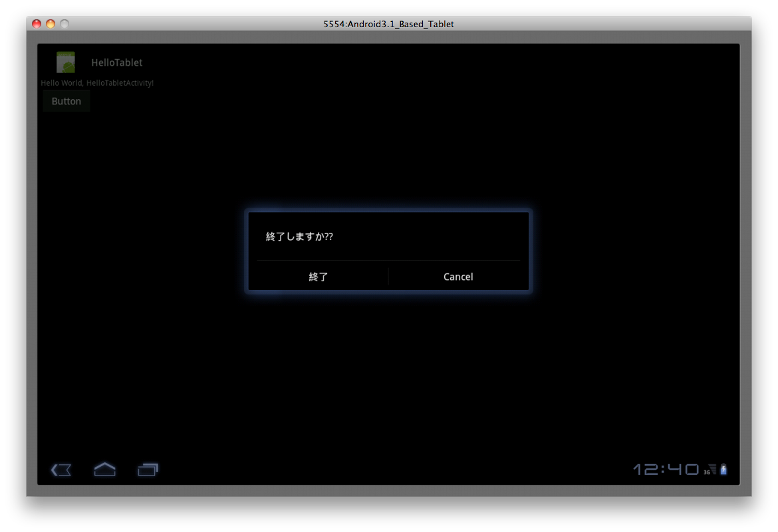Tap the battery status icon

(723, 469)
